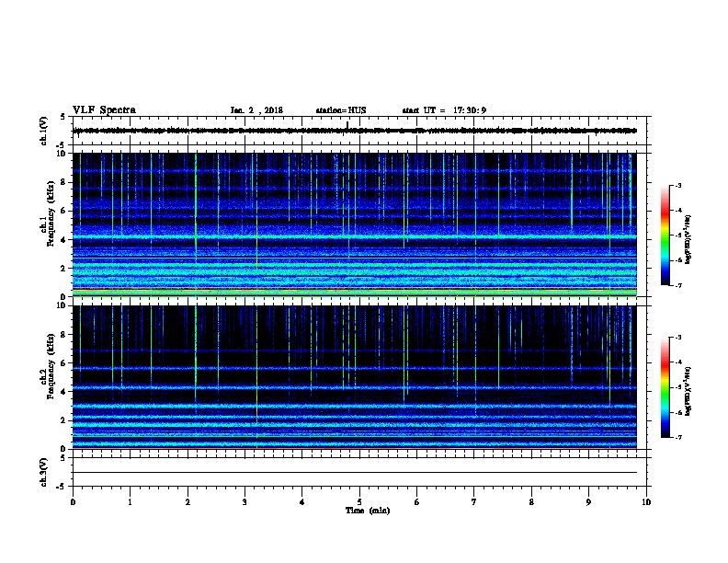
Task: Click the ch.1 'Frequency (kHz)' axis label
Action: (51, 214)
